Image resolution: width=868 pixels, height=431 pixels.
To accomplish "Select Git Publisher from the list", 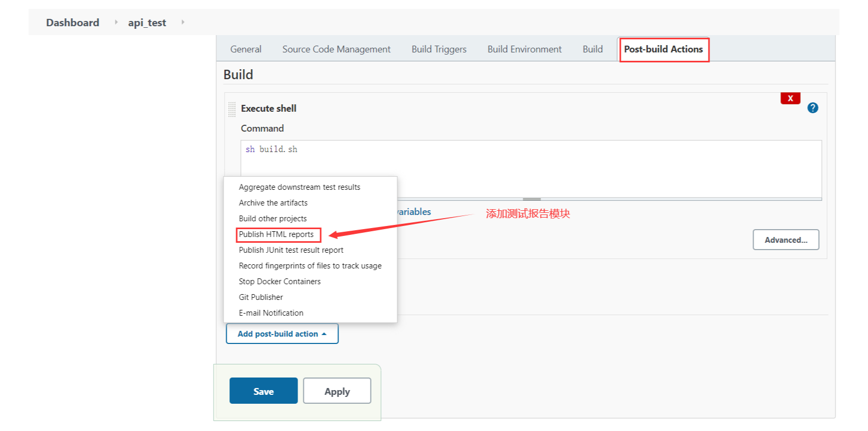I will (x=261, y=297).
